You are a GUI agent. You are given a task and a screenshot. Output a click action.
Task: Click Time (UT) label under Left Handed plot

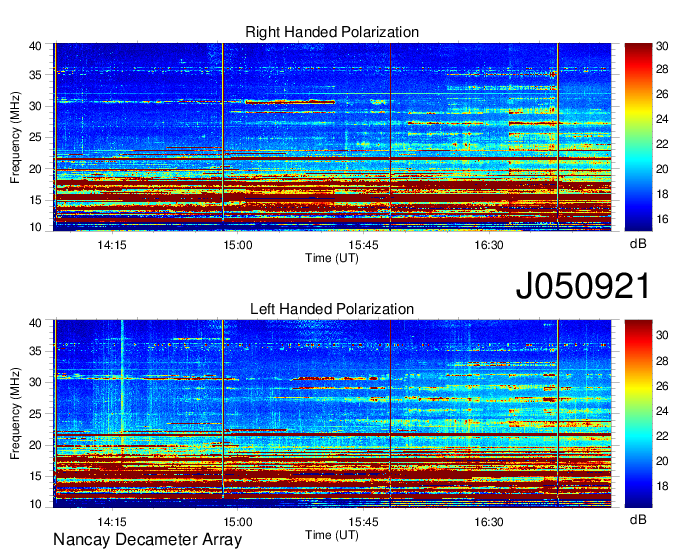tap(332, 535)
